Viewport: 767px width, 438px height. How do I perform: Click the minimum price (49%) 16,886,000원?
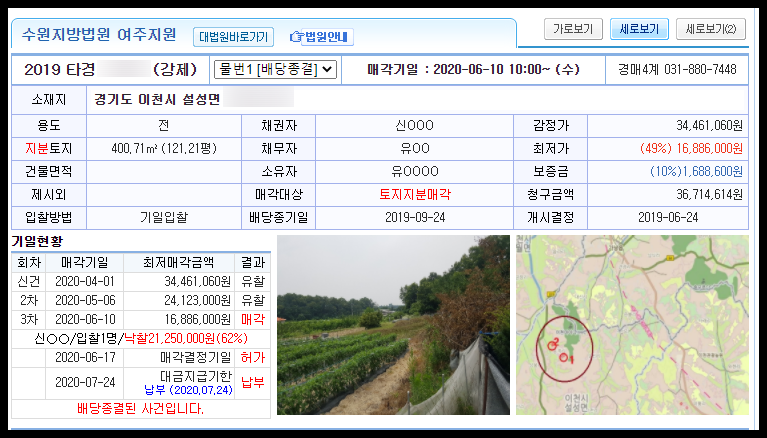pyautogui.click(x=691, y=149)
